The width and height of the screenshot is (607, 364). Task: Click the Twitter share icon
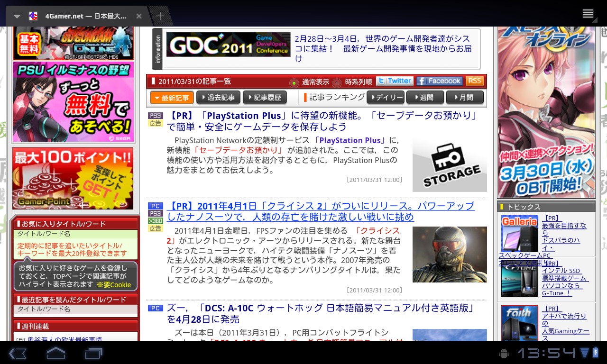point(395,81)
